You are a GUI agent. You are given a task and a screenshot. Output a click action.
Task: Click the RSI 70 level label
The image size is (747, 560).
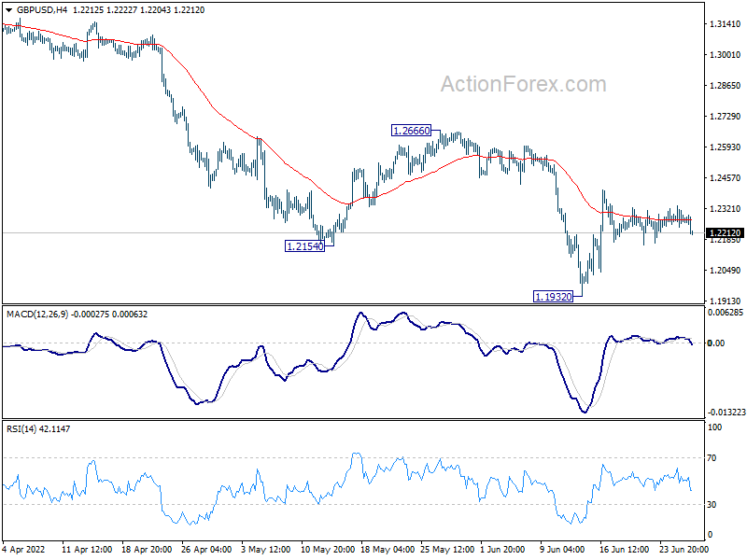(x=712, y=458)
